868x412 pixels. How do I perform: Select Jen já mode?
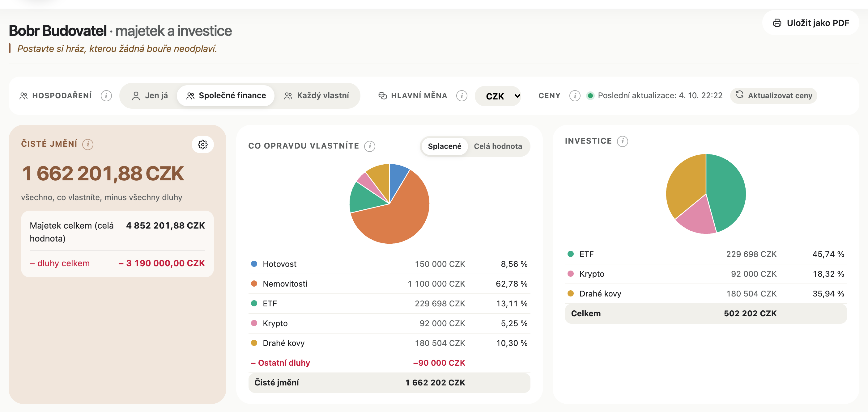point(150,96)
